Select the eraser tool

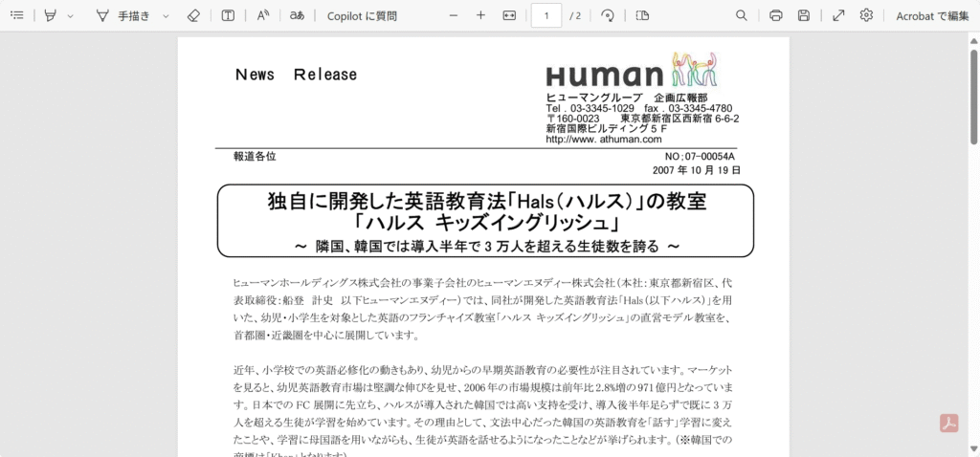[193, 15]
